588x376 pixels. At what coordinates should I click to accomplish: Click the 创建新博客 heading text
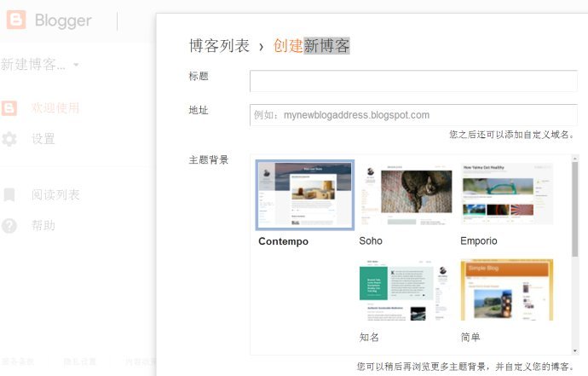coord(311,46)
